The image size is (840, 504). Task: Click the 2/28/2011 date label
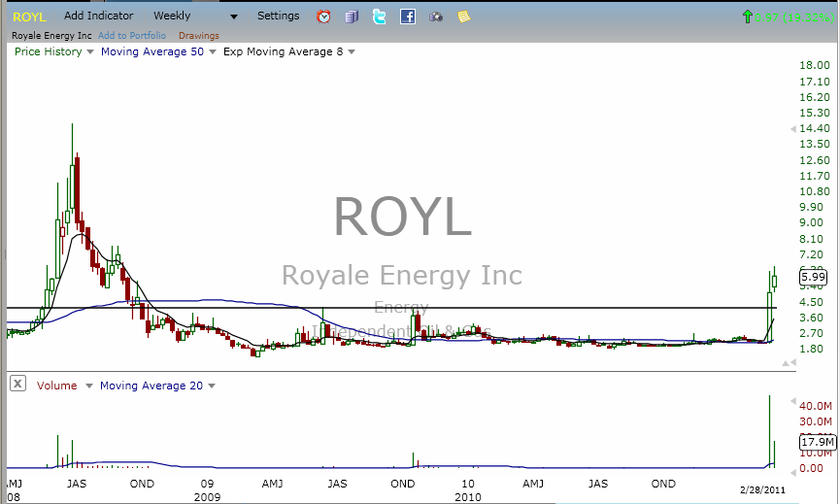coord(762,489)
